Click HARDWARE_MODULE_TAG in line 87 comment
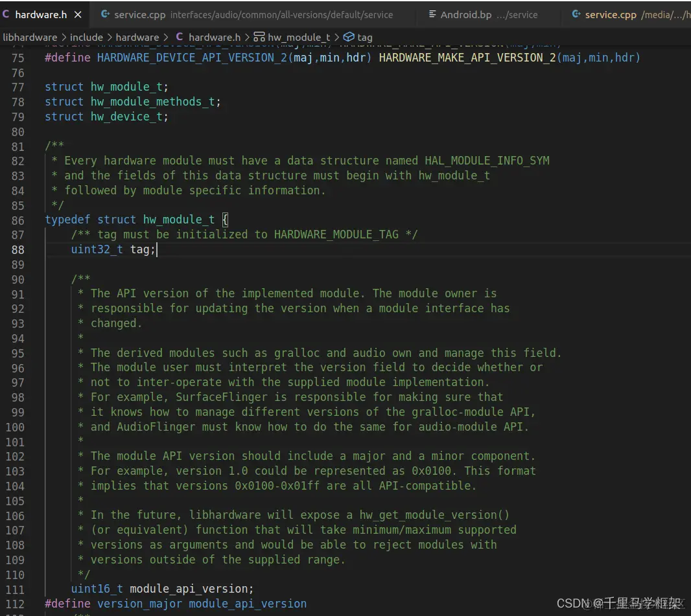This screenshot has width=691, height=616. pos(336,234)
